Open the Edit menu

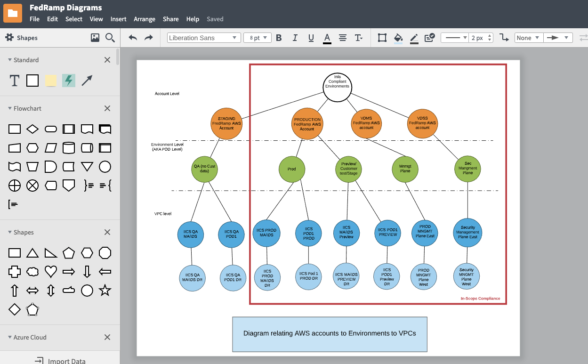click(x=52, y=19)
